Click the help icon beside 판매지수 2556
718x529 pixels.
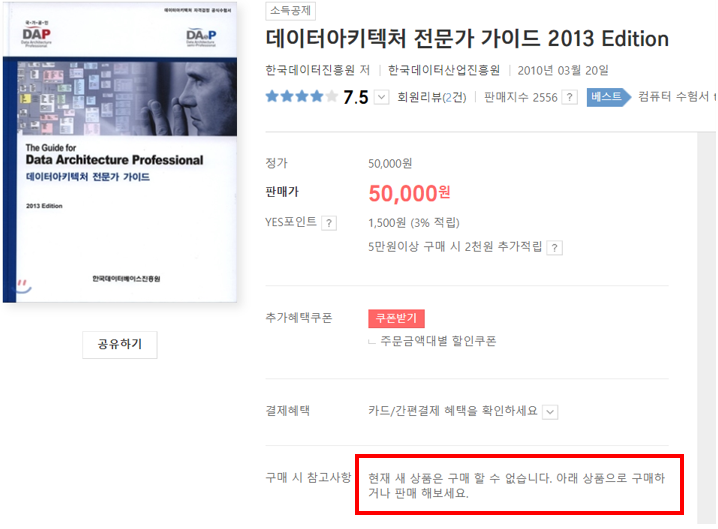coord(569,97)
